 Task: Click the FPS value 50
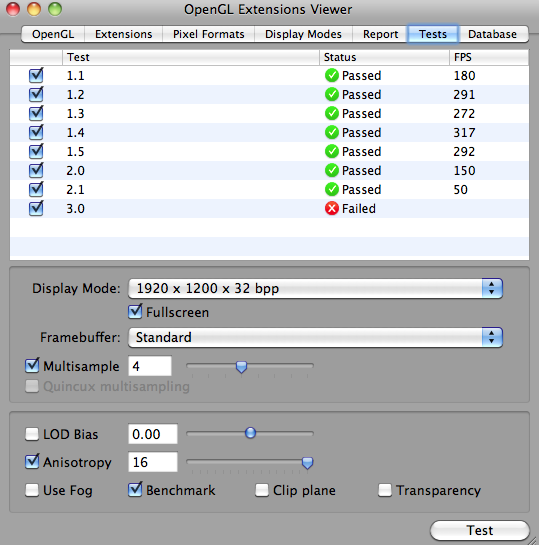tap(460, 189)
